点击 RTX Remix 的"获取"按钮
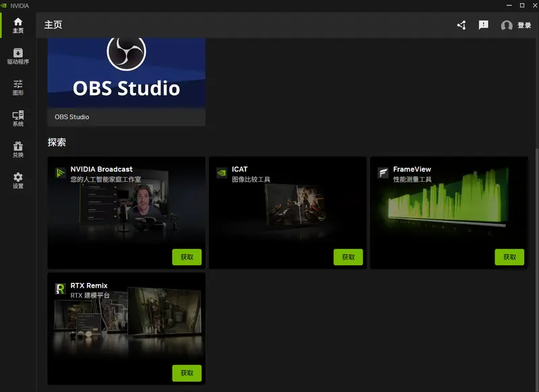539x392 pixels. (x=187, y=372)
